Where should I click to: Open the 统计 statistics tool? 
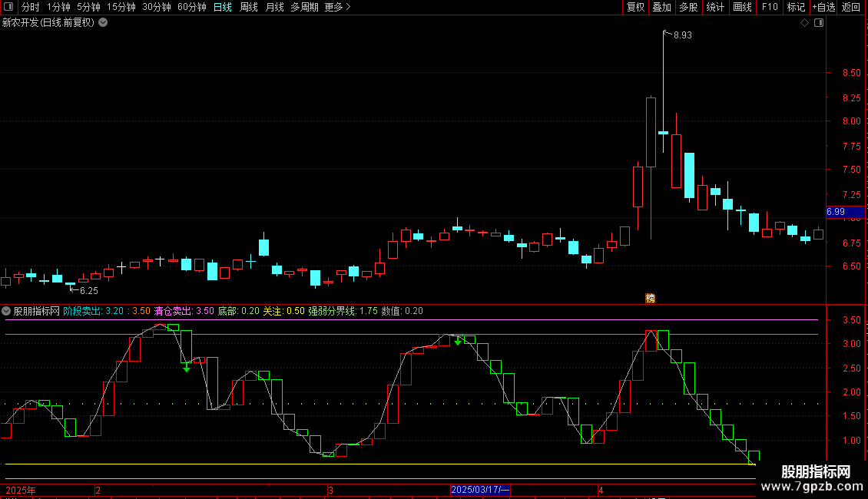[714, 7]
